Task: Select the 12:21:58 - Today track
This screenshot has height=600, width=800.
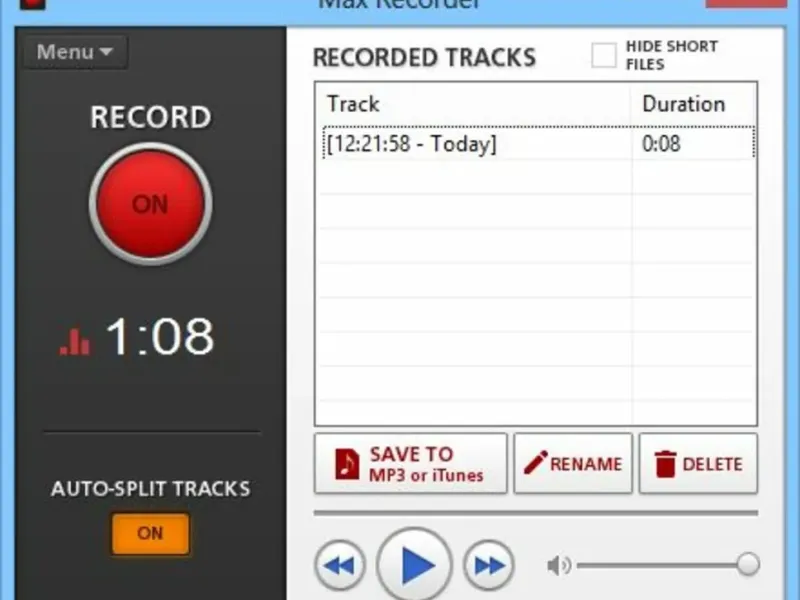Action: (539, 143)
